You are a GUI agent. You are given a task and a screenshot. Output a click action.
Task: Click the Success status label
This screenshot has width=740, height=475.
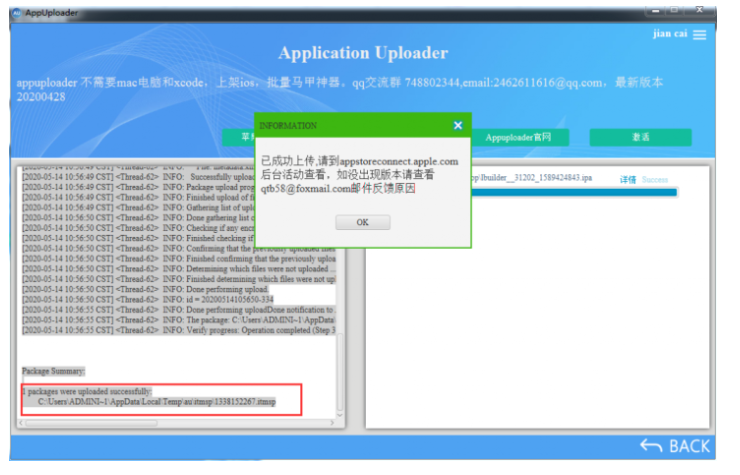[655, 179]
